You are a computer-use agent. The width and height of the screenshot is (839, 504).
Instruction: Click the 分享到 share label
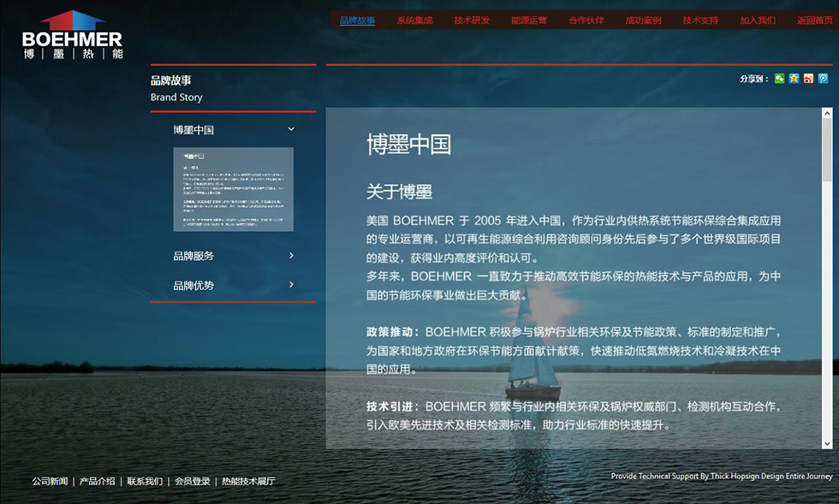754,79
